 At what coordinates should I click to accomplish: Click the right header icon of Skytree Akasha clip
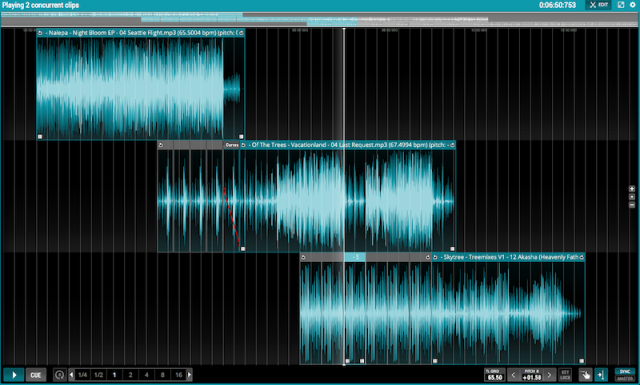pyautogui.click(x=582, y=257)
